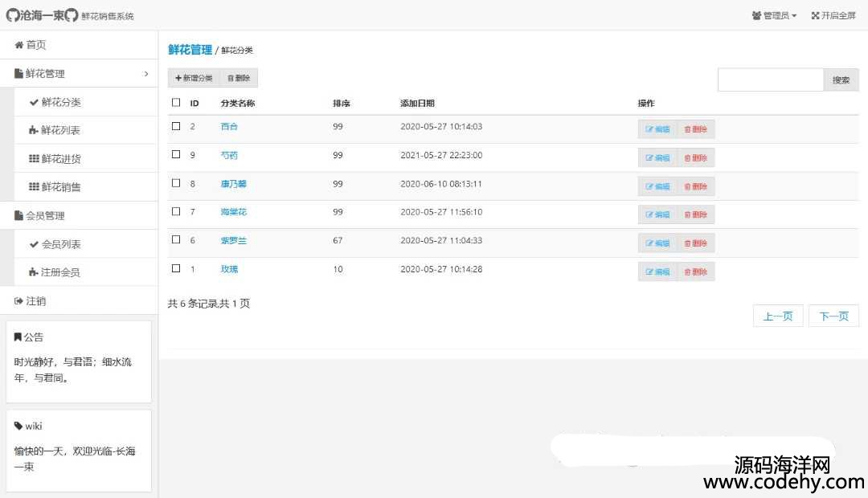Click the plus icon on 新增分类
This screenshot has height=498, width=868.
click(x=178, y=79)
